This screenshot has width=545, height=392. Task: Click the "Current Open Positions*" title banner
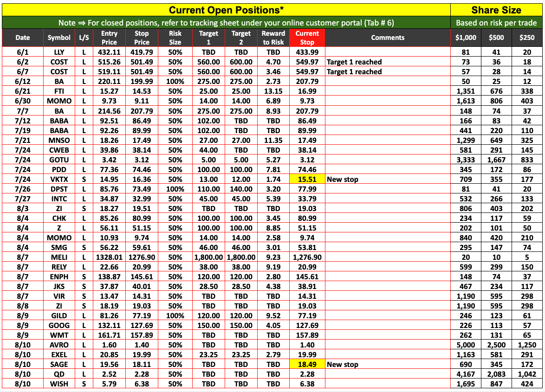[226, 10]
